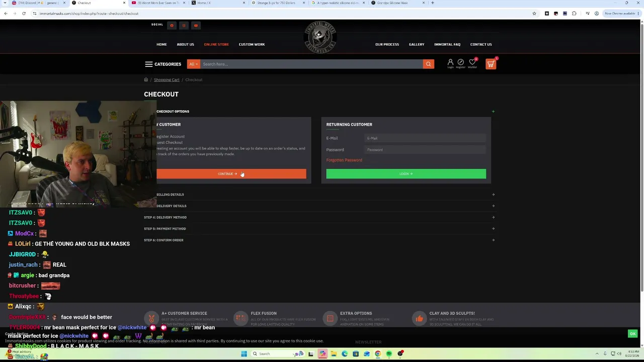Open a new browser tab
This screenshot has height=362, width=644.
tap(432, 3)
